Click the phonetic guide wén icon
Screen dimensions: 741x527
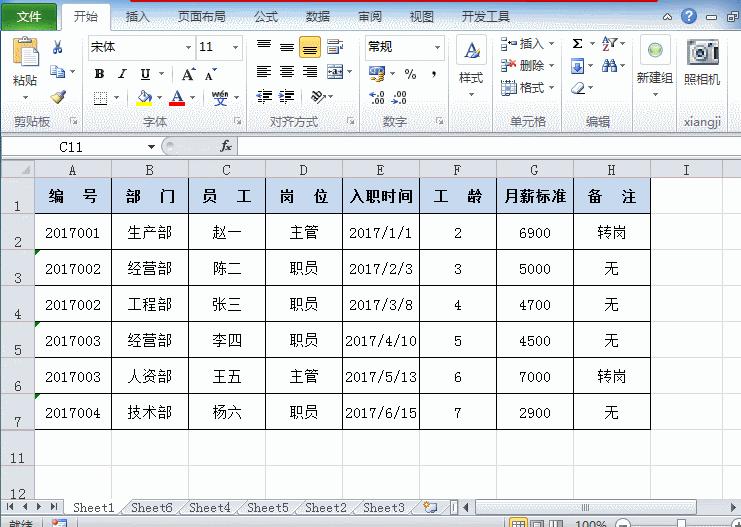[220, 98]
